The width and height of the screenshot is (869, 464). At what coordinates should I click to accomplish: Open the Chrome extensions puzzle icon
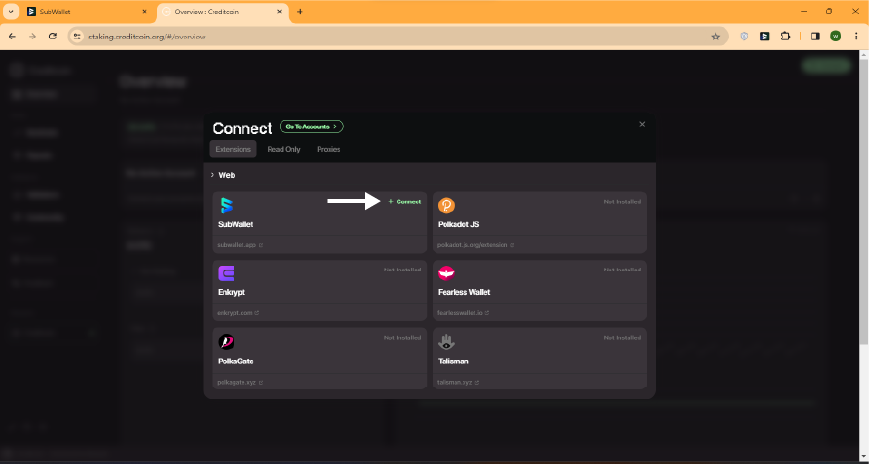click(785, 36)
